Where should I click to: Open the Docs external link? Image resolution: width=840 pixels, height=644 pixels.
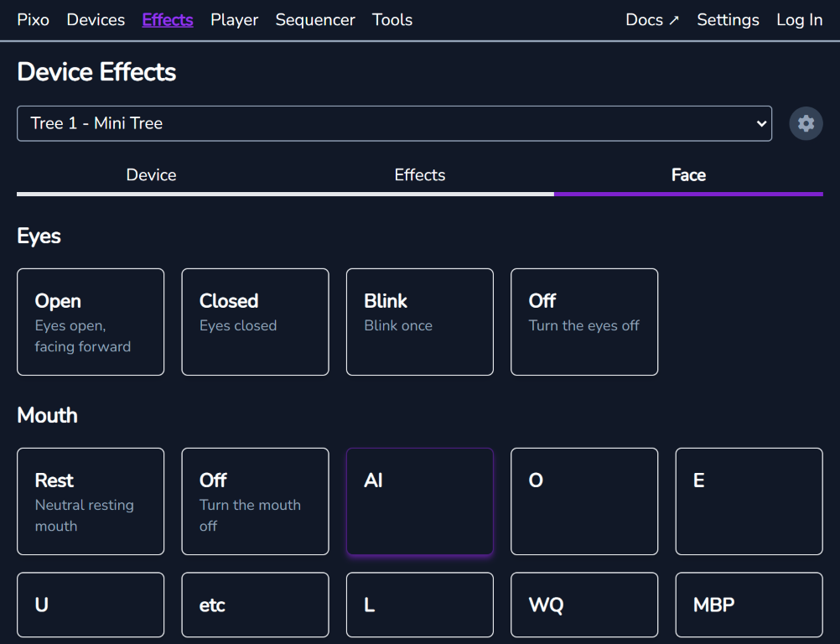[x=651, y=19]
